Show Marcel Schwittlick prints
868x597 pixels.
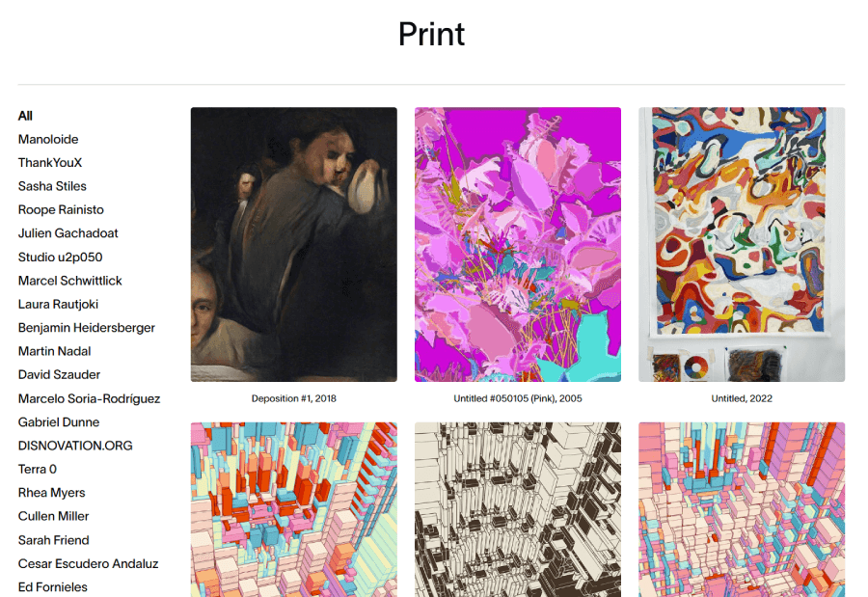[69, 281]
